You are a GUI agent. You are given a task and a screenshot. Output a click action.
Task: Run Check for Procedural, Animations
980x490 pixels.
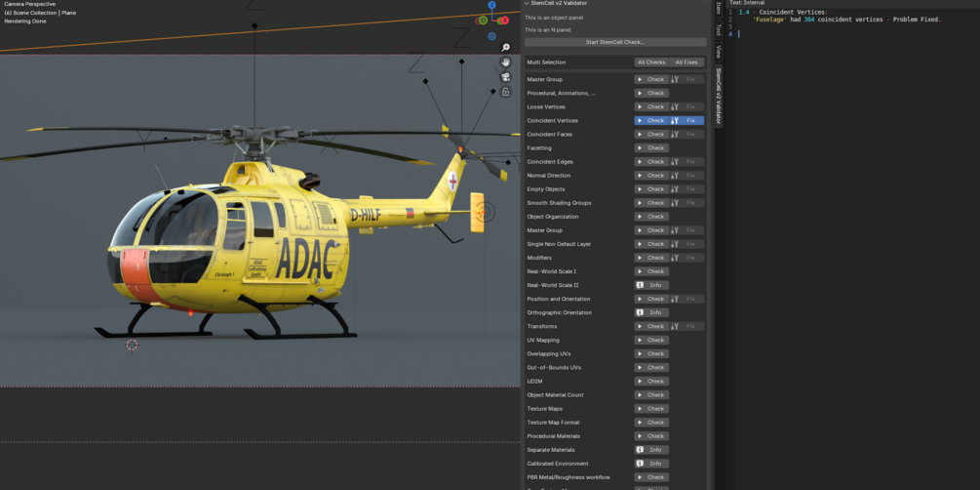click(x=651, y=94)
